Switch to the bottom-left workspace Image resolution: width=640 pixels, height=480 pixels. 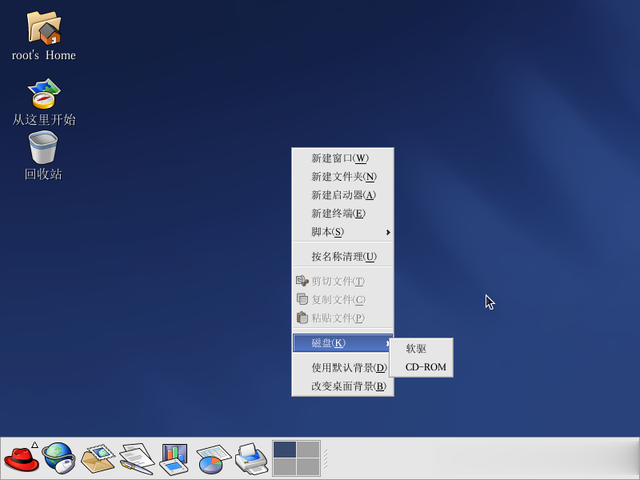tap(284, 467)
